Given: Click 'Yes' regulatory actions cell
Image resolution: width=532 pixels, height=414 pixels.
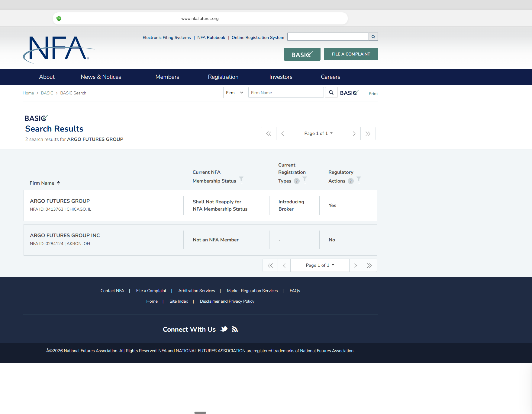Looking at the screenshot, I should (332, 205).
